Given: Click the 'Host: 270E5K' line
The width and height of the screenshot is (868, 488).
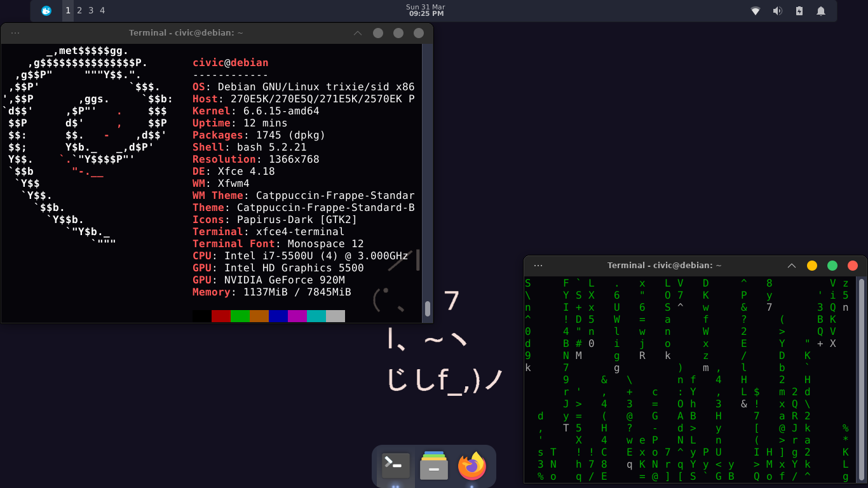Looking at the screenshot, I should click(304, 99).
